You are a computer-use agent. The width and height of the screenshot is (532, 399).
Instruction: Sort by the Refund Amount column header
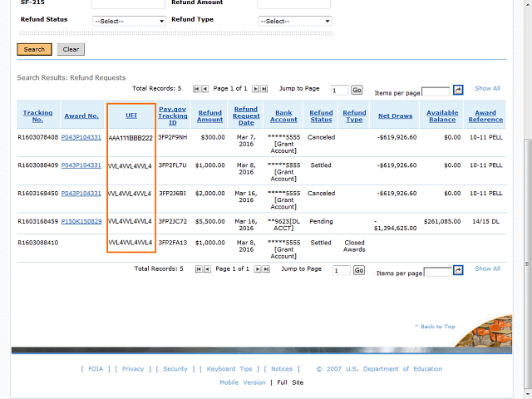[210, 116]
